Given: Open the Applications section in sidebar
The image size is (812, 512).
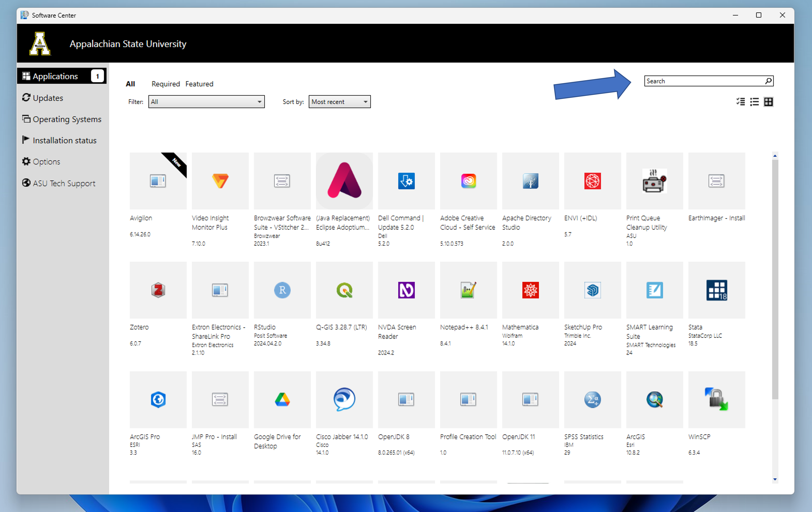Looking at the screenshot, I should pos(62,76).
